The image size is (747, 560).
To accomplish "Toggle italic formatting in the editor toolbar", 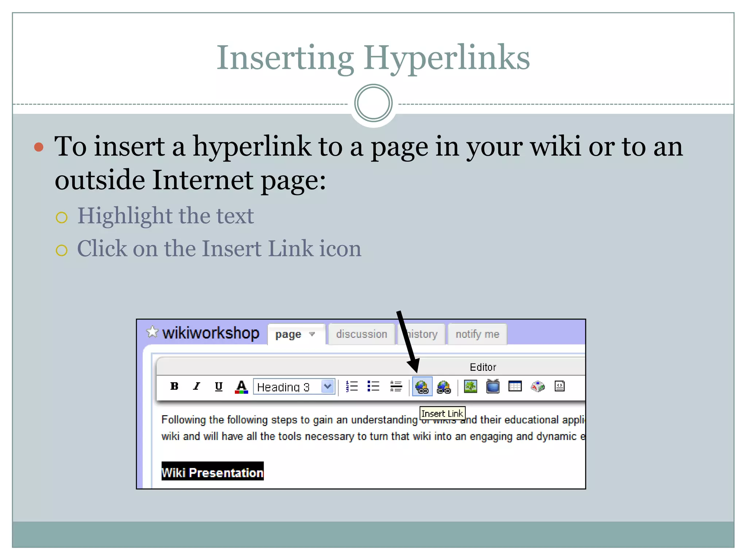I will click(x=197, y=386).
